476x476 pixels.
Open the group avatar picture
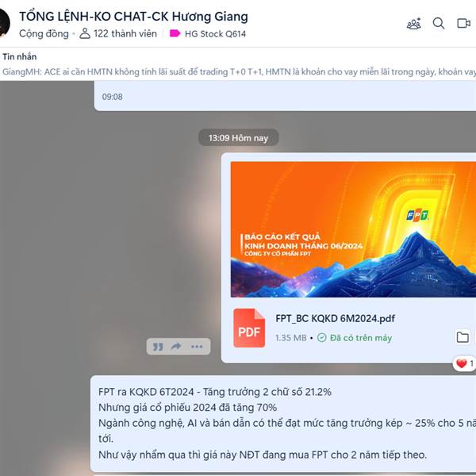pos(4,24)
